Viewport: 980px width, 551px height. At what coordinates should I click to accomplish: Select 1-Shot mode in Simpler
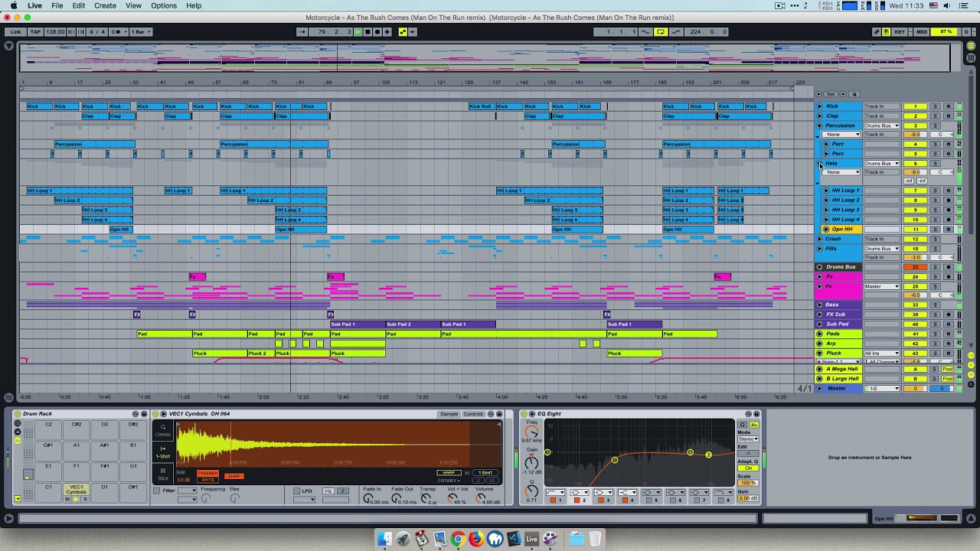[162, 452]
